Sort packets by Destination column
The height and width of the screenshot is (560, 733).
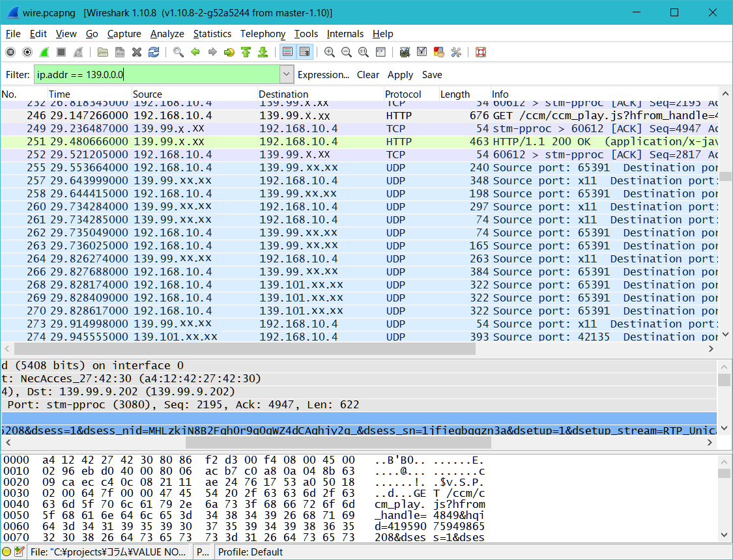tap(321, 94)
